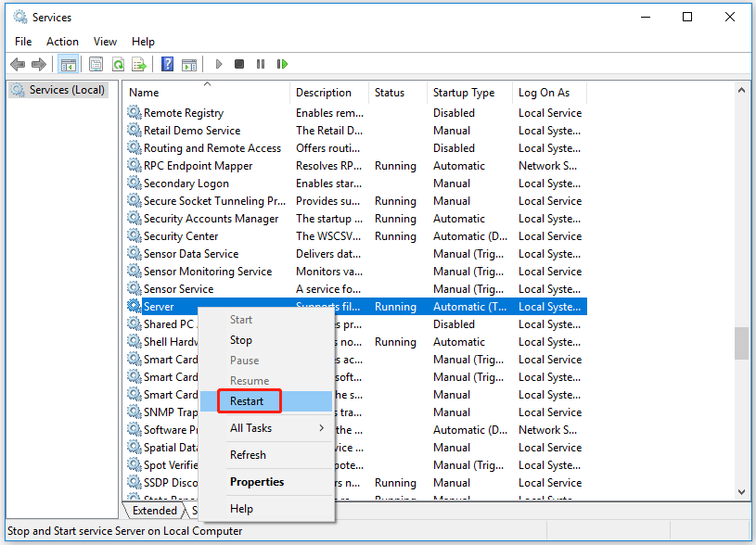Choose Stop in the context menu
This screenshot has height=545, width=756.
(x=266, y=340)
